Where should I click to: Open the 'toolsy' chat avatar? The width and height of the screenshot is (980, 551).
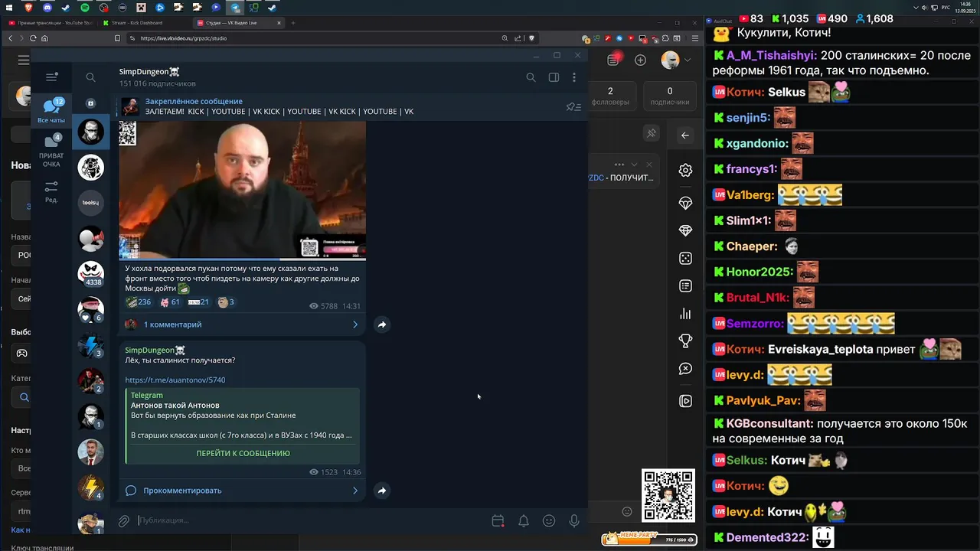[x=91, y=203]
